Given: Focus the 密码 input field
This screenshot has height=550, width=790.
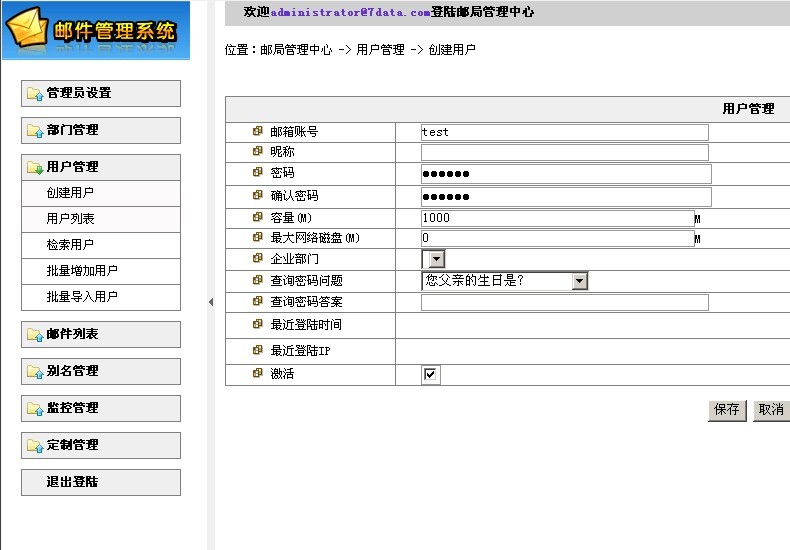Looking at the screenshot, I should pyautogui.click(x=566, y=174).
